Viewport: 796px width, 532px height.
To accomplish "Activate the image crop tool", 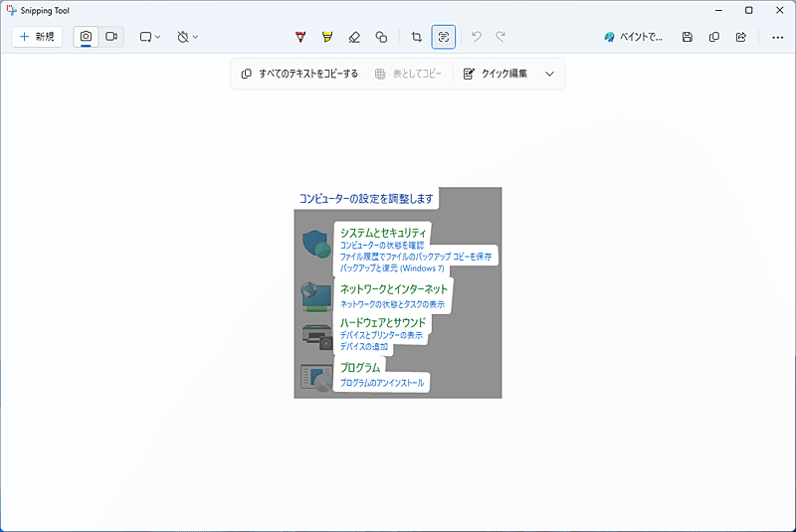I will pos(417,37).
